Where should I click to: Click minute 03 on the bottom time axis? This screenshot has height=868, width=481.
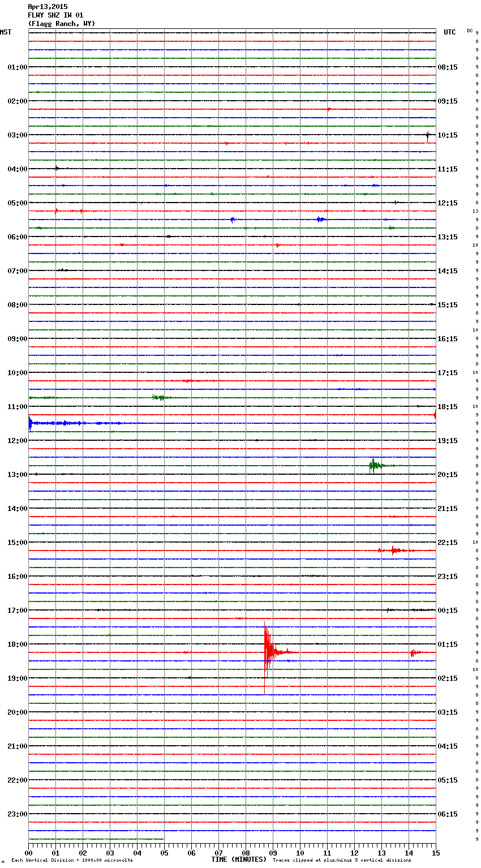(110, 853)
